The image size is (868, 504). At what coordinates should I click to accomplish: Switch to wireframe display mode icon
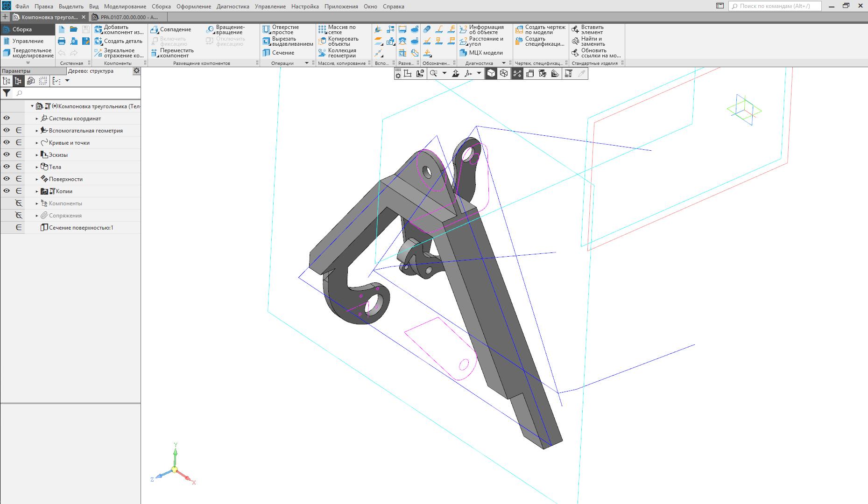504,73
